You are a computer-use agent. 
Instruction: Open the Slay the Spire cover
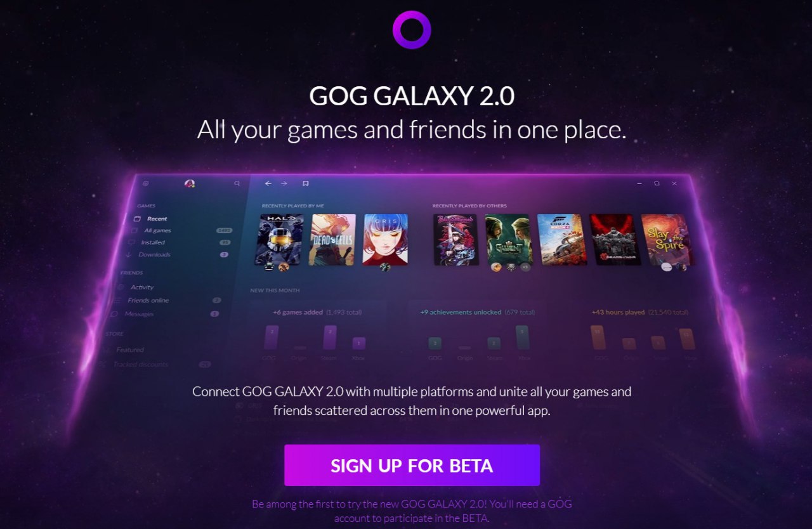[665, 239]
